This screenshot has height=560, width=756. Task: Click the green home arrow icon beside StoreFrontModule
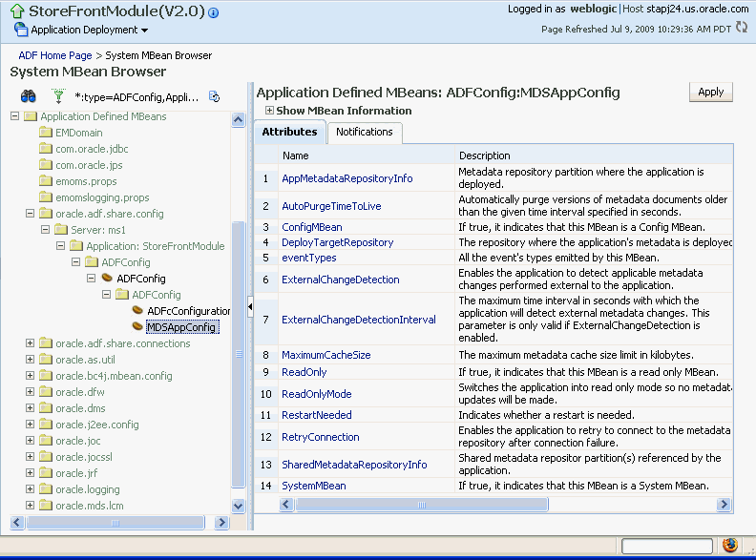coord(17,11)
